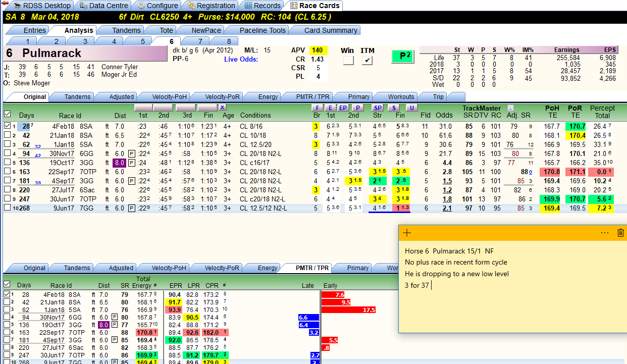Click the F pace filter button

point(317,108)
